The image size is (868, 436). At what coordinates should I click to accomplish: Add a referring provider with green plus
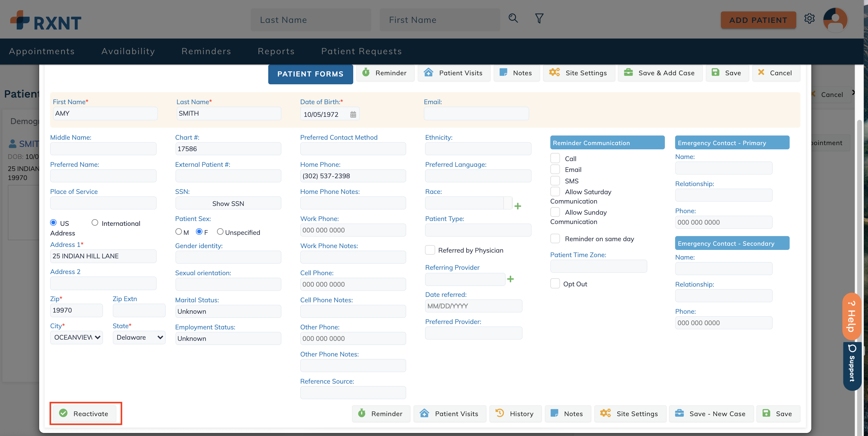(x=511, y=279)
